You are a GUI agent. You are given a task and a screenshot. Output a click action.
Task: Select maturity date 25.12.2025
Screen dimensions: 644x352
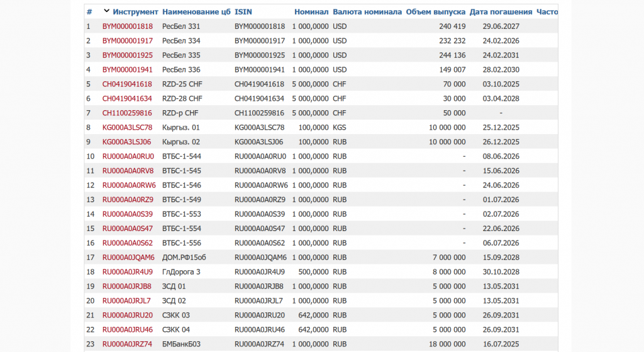[501, 127]
